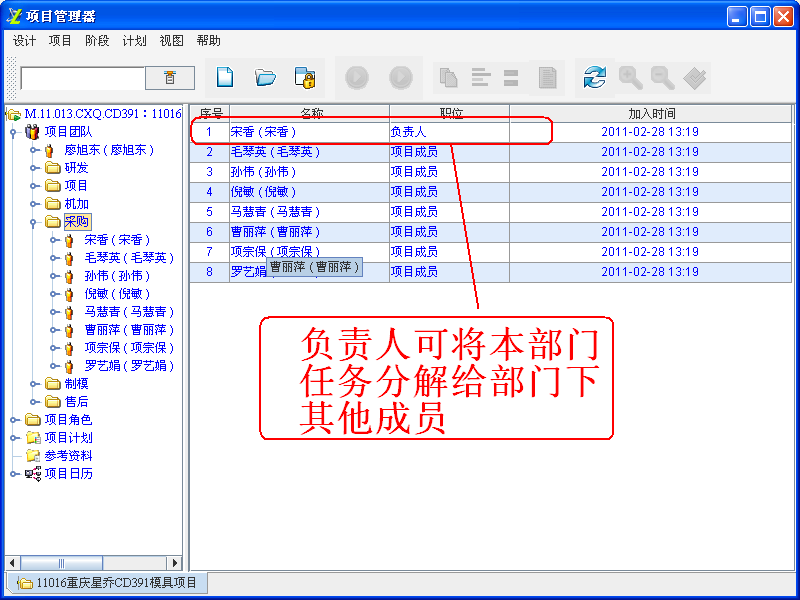Click the greyed copy documents icon
The height and width of the screenshot is (600, 800).
[448, 78]
